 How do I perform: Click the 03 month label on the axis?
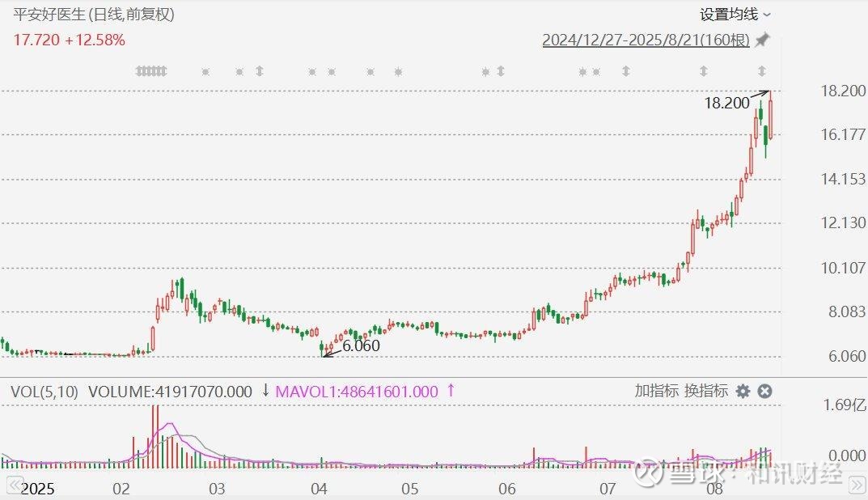(x=217, y=489)
